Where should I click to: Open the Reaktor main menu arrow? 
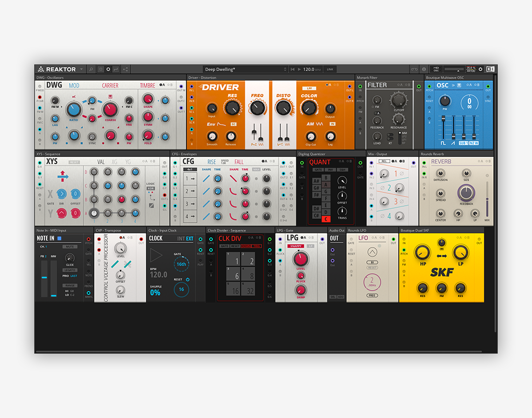point(81,69)
